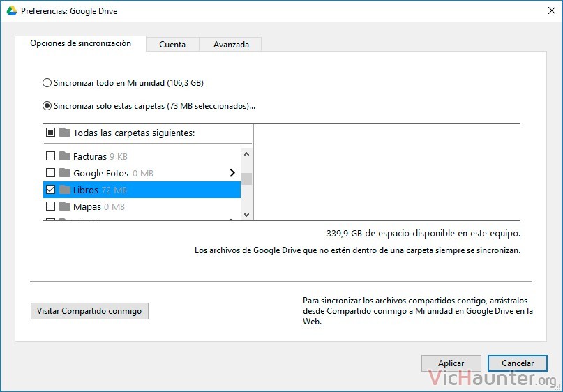Click Visitar Compartido conmigo button
The height and width of the screenshot is (392, 563).
(x=89, y=311)
